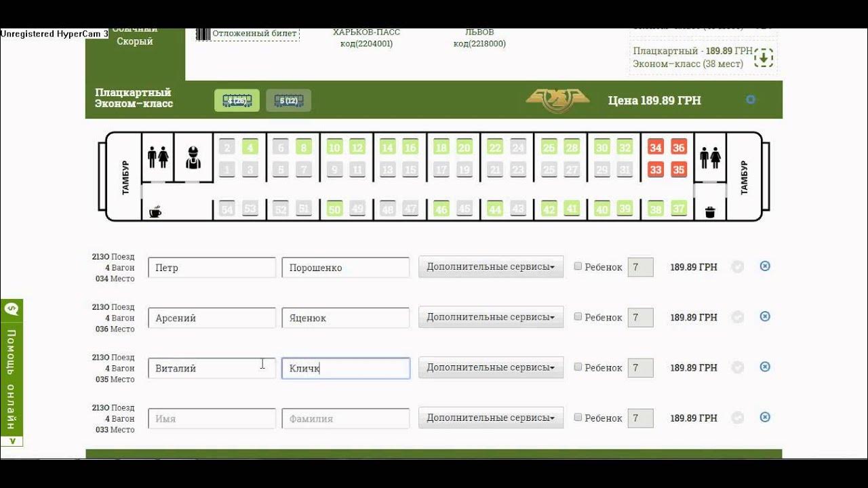Select available seat 10
868x488 pixels.
click(x=334, y=148)
